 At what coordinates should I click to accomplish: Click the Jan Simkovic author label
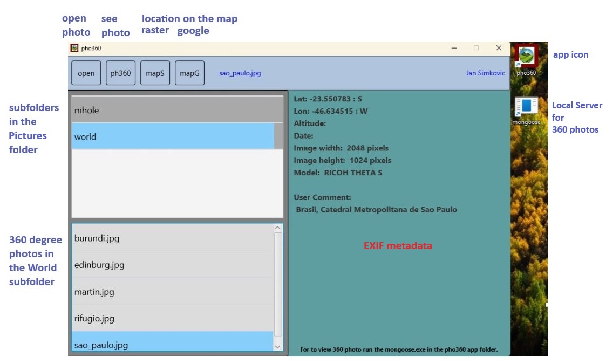click(486, 73)
